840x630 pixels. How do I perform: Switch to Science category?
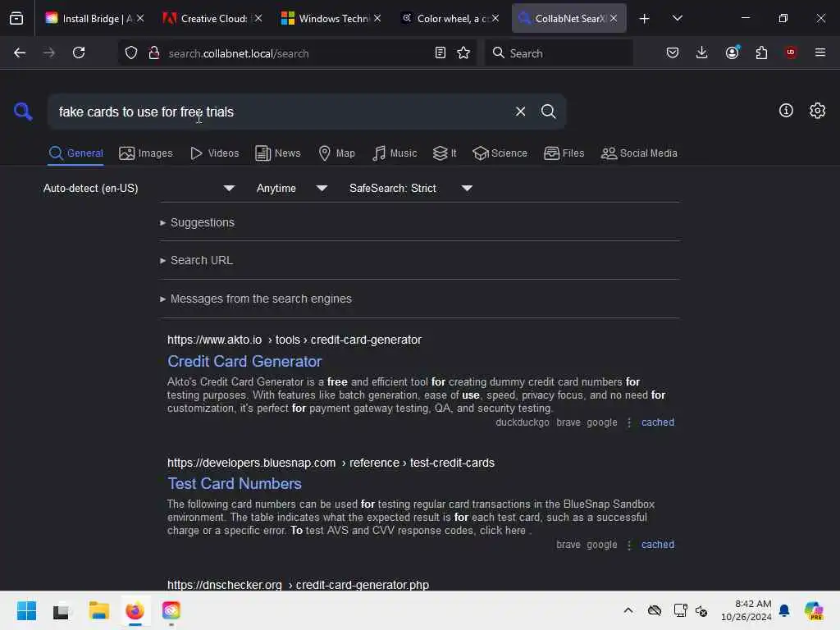500,153
